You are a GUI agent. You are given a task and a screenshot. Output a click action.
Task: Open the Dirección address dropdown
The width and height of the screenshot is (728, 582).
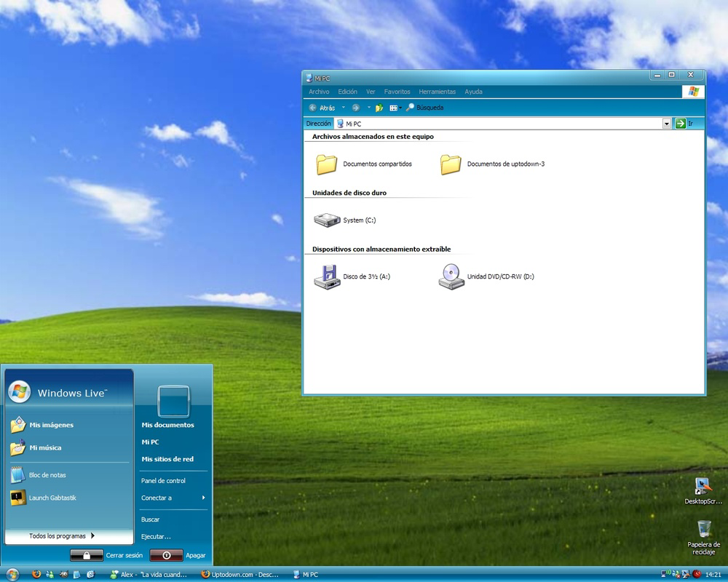[x=667, y=124]
